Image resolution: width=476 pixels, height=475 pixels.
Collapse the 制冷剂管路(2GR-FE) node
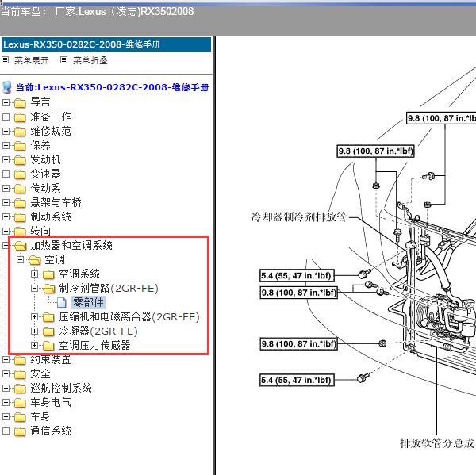(x=34, y=288)
